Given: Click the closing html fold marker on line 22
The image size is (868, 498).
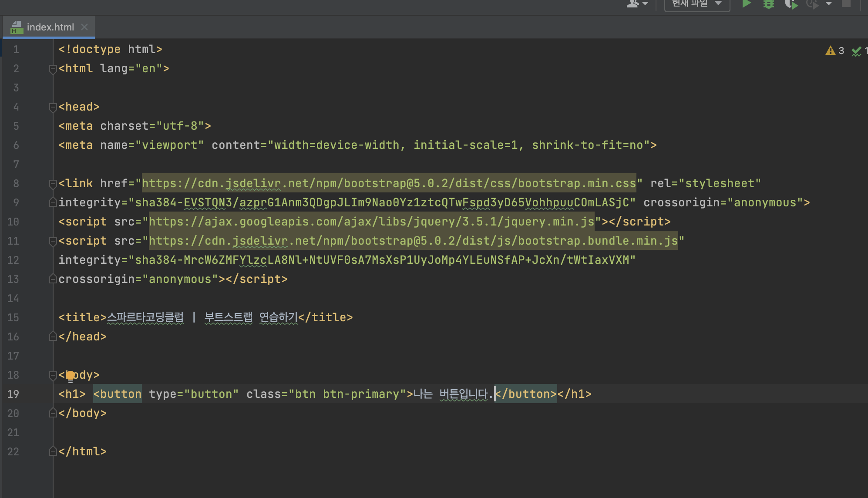Looking at the screenshot, I should (53, 451).
